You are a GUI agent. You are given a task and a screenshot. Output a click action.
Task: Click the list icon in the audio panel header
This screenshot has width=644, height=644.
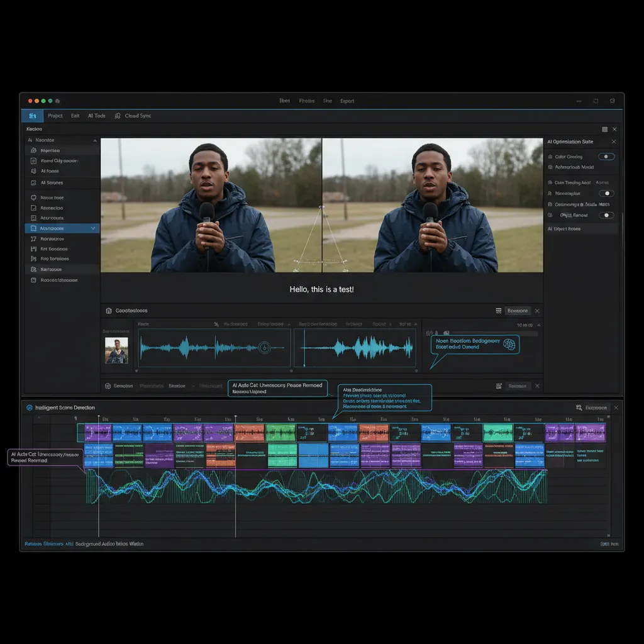(x=499, y=311)
